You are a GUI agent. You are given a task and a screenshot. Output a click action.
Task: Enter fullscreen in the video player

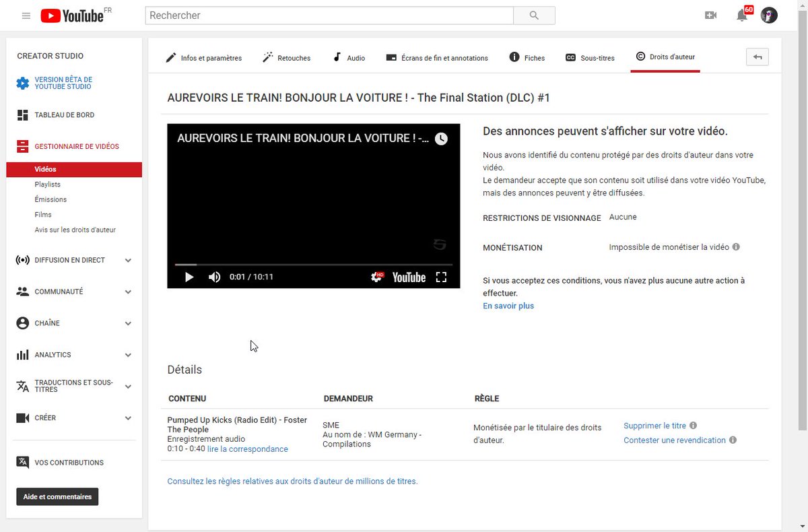click(x=442, y=277)
